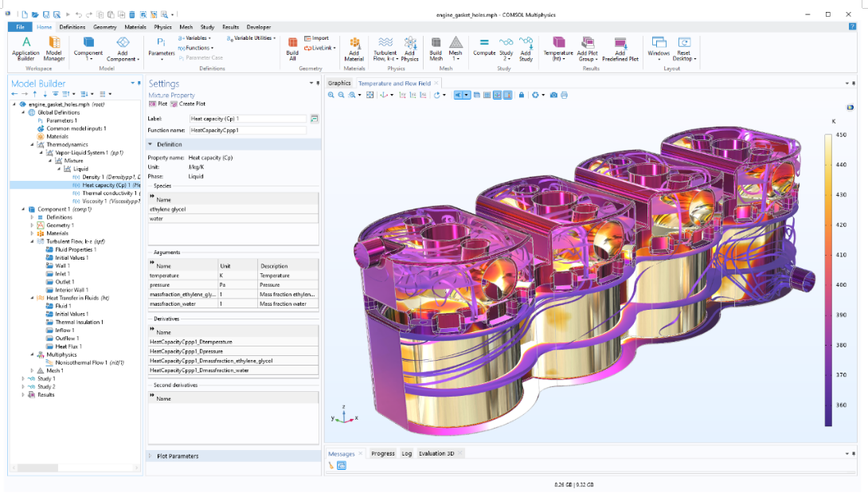Switch to the Results ribbon tab
The width and height of the screenshot is (868, 497).
tap(230, 26)
